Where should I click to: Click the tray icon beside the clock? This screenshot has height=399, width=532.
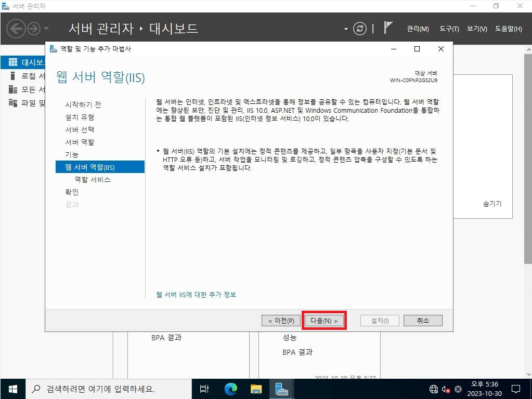coord(458,389)
